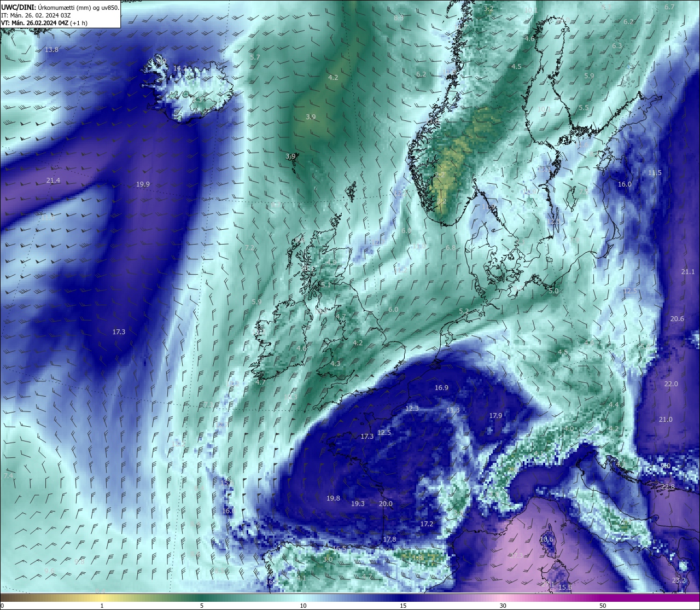Select the 19.8 value off western France

pyautogui.click(x=333, y=498)
